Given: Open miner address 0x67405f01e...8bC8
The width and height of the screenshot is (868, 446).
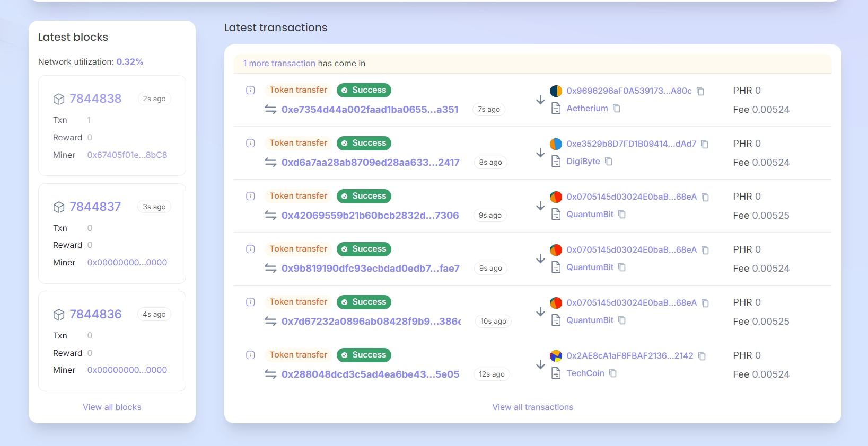Looking at the screenshot, I should tap(127, 155).
